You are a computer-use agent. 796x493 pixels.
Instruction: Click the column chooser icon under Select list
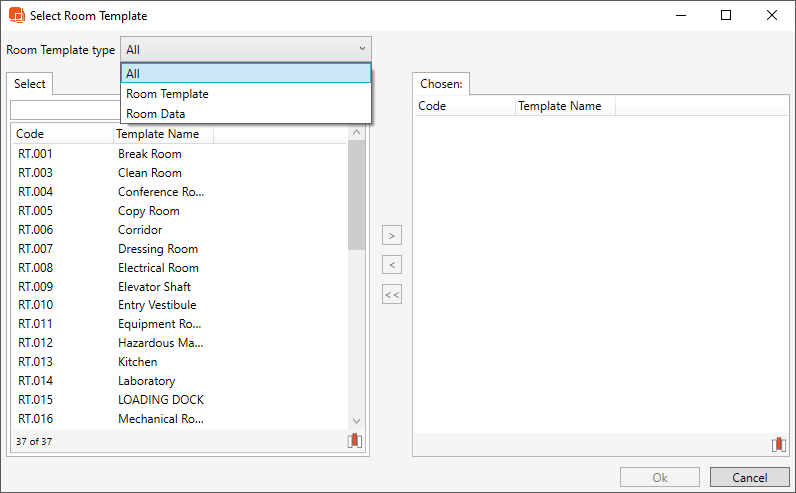pos(355,441)
